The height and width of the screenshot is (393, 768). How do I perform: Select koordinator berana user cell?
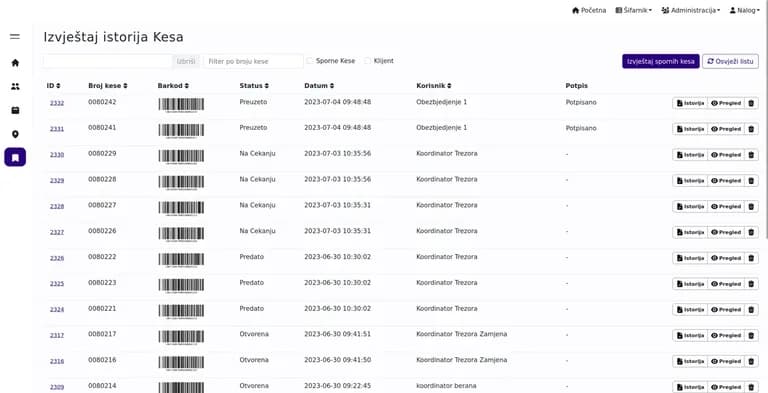click(446, 386)
